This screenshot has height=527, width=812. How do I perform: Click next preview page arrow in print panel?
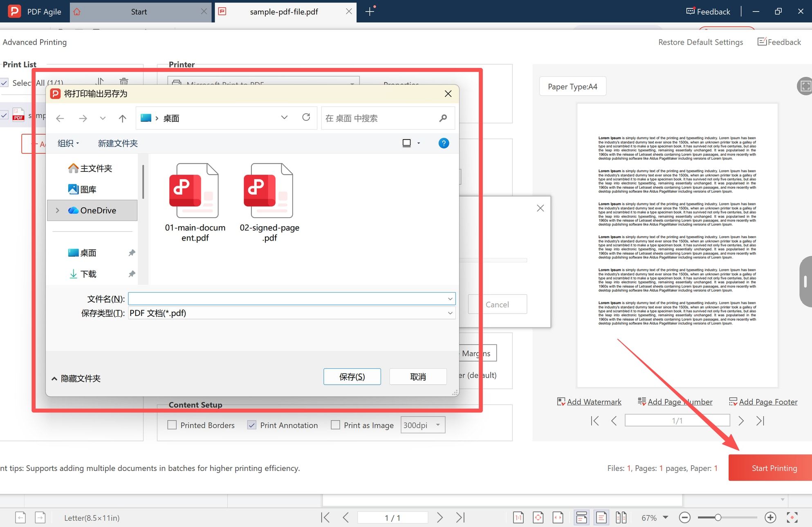click(741, 421)
